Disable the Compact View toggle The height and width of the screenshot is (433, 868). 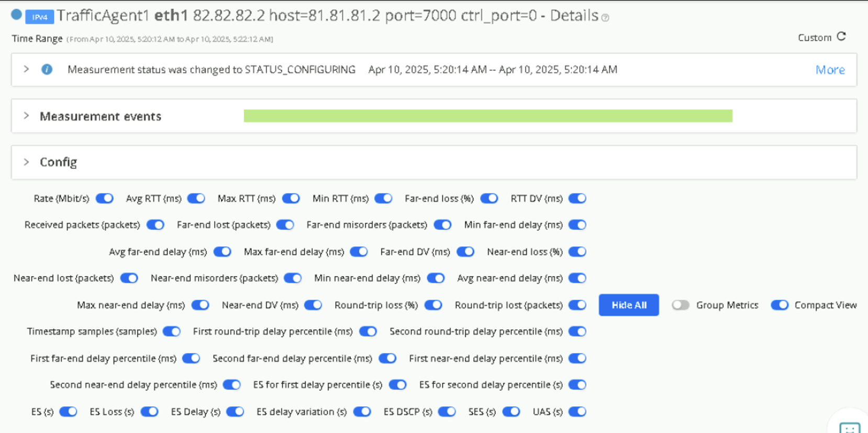click(x=779, y=305)
